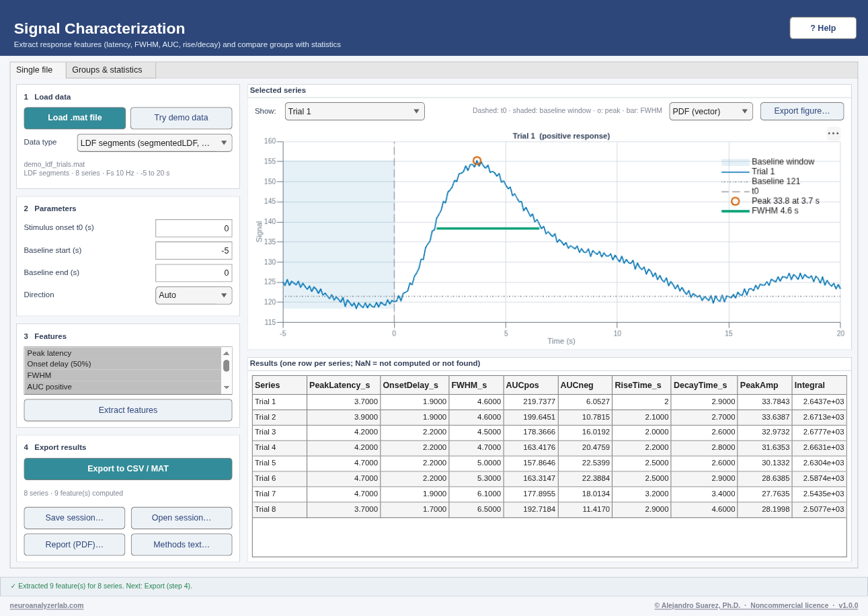Select the Trial 6 row label in the table

coord(280,479)
